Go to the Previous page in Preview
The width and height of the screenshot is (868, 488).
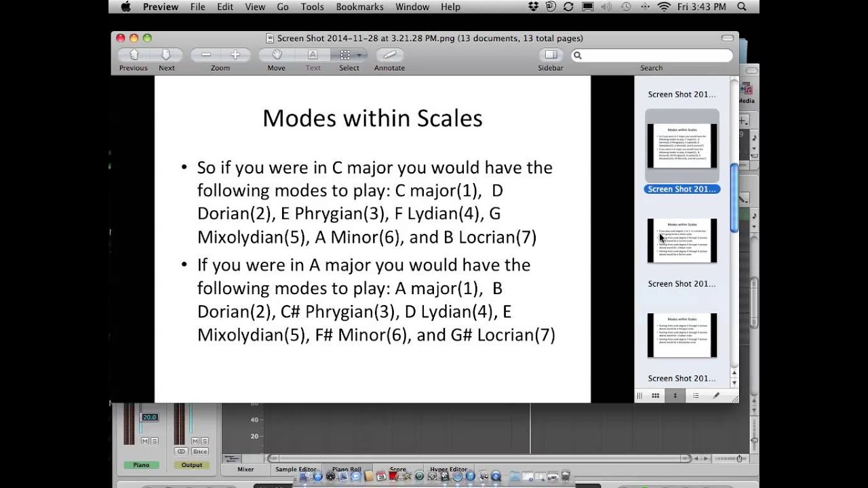click(134, 55)
